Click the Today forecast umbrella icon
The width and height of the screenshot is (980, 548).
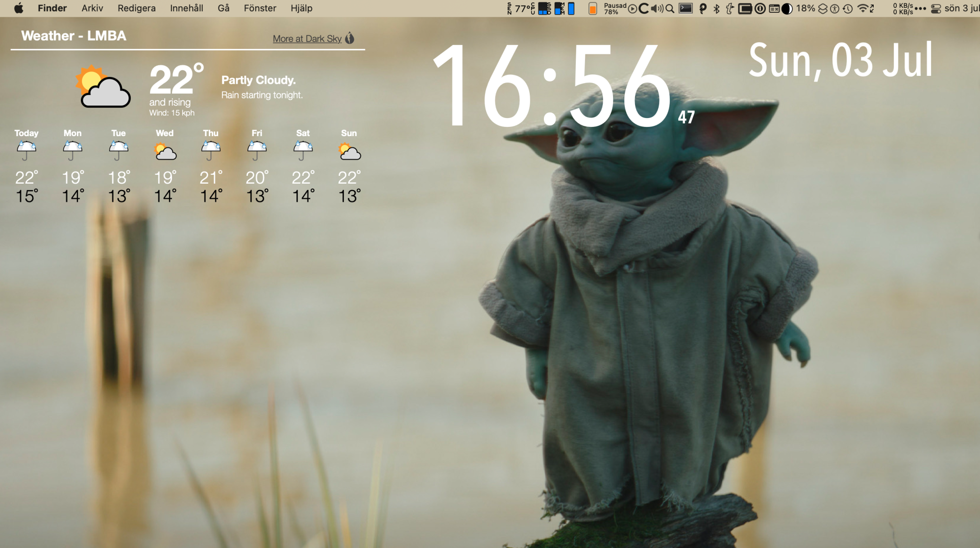(26, 151)
